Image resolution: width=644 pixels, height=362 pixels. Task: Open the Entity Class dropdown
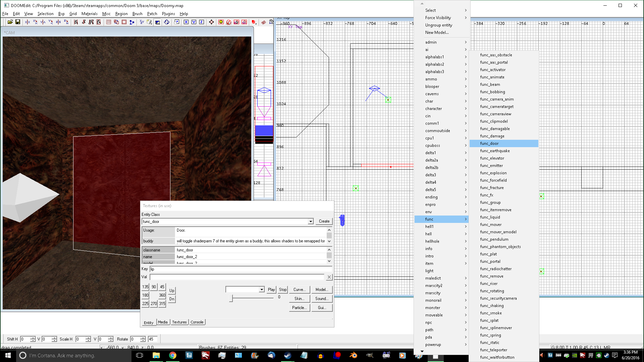pos(311,222)
